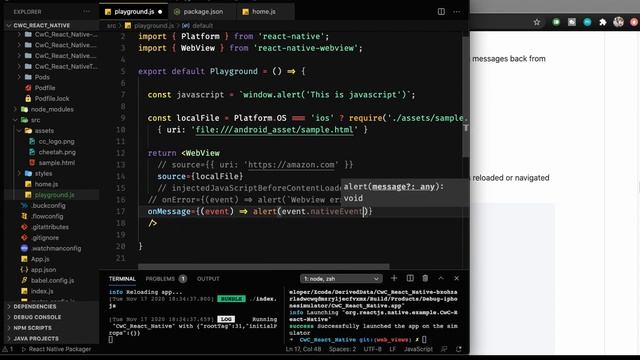Open browser profile avatar

pos(618,22)
